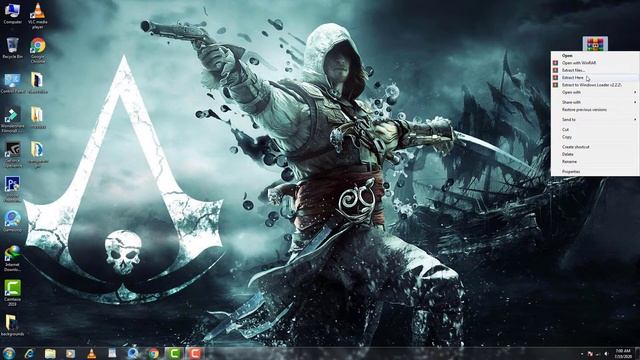
Task: Choose Extract to Windows Loader v2.2.2\
Action: point(595,85)
